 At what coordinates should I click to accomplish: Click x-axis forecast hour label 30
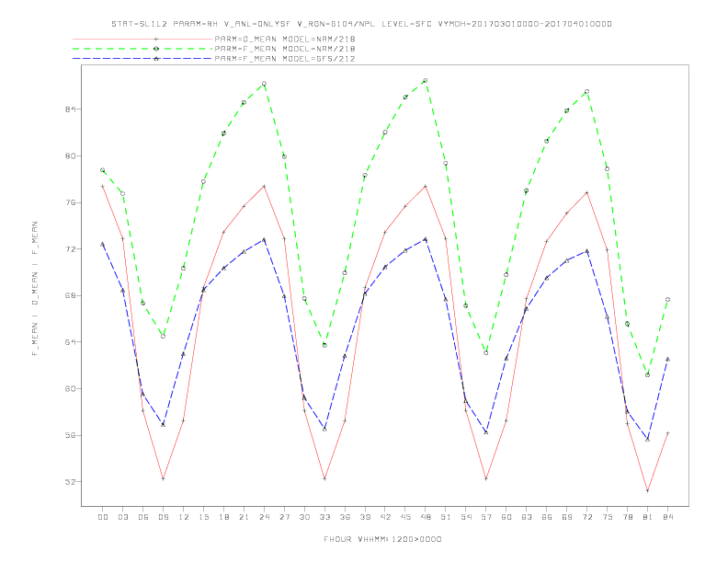pyautogui.click(x=304, y=517)
